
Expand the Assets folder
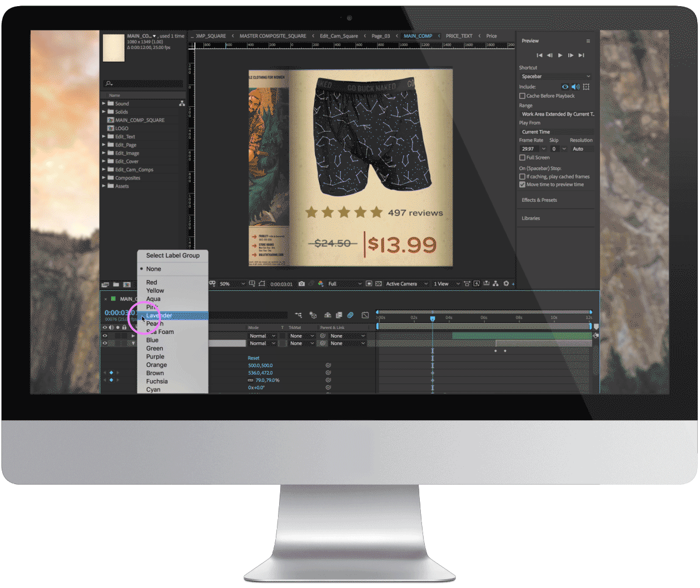coord(103,186)
